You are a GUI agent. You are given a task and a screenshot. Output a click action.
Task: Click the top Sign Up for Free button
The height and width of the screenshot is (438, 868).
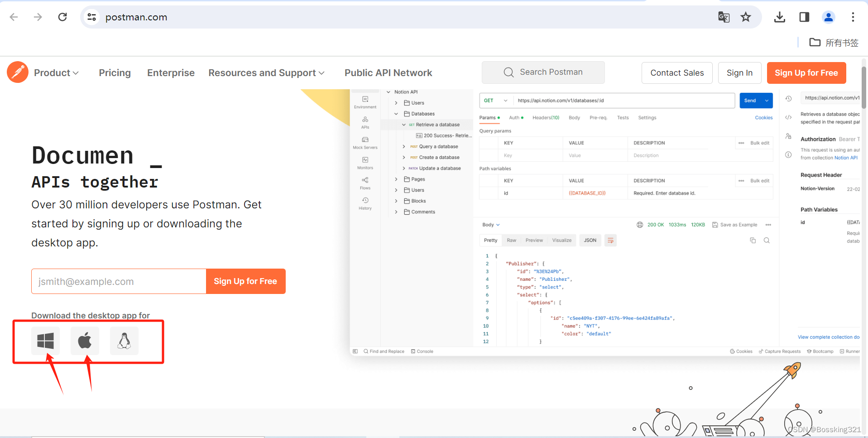[806, 73]
